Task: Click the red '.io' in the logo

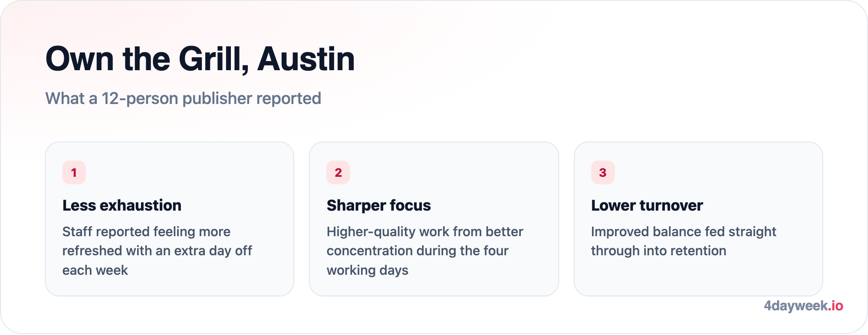Action: click(x=835, y=306)
